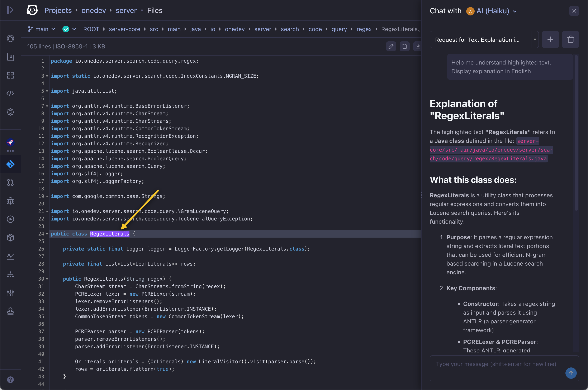
Task: Edit the file with the pencil icon
Action: pos(391,46)
